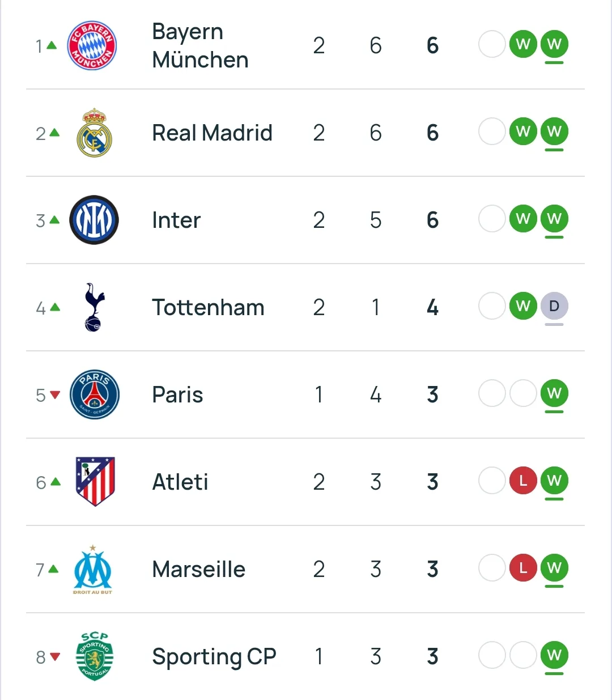This screenshot has width=612, height=700.
Task: Click Bayern München's bold points total
Action: (x=432, y=45)
